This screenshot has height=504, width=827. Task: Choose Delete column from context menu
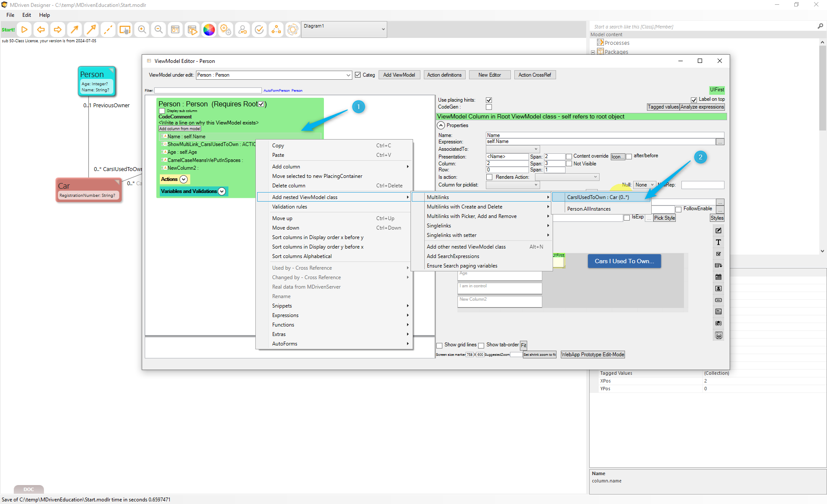[289, 186]
